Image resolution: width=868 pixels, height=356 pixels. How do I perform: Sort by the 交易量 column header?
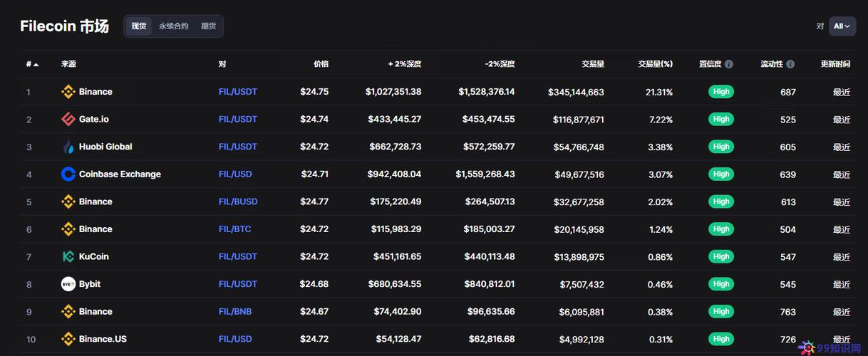(592, 64)
